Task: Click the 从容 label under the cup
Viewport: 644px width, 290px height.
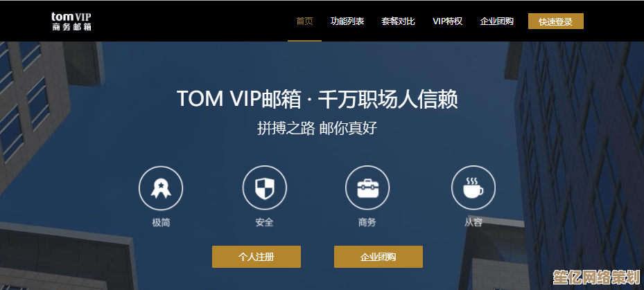Action: click(473, 223)
